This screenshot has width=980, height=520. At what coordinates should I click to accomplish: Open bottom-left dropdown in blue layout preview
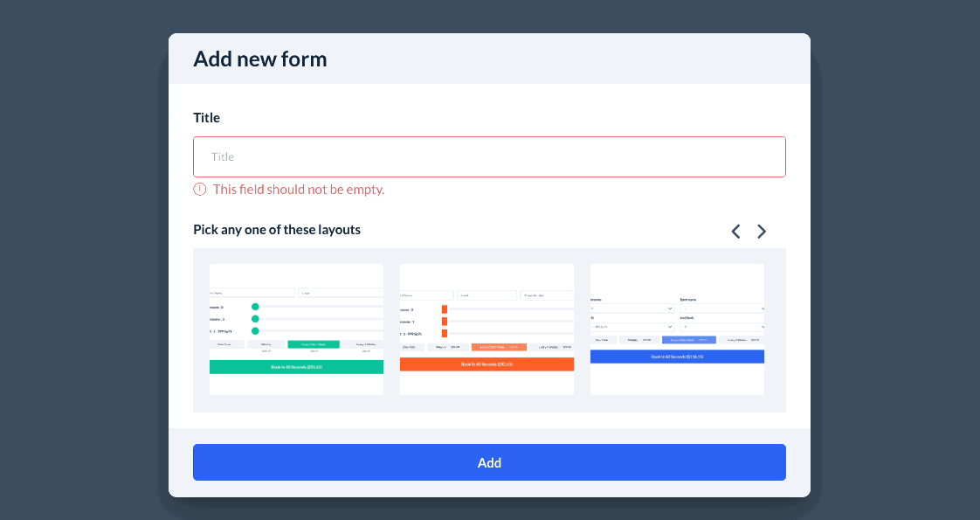pos(632,327)
